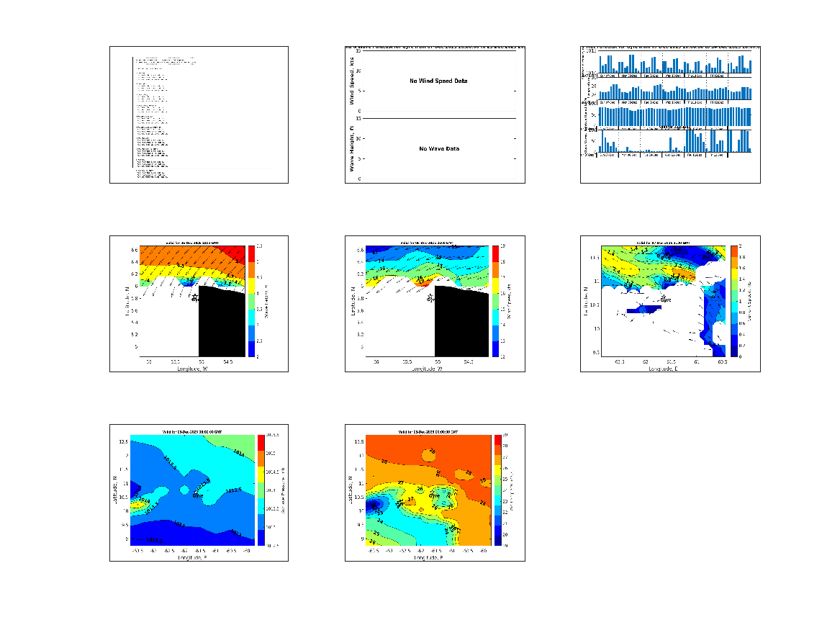Image resolution: width=840 pixels, height=630 pixels.
Task: Open the text forecast report thumbnail
Action: 199,114
